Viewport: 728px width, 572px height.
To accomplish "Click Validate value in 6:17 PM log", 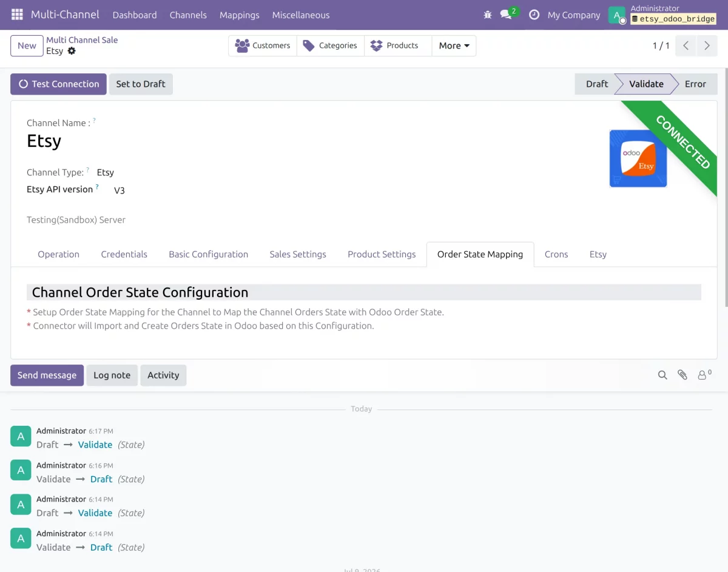I will pos(95,445).
